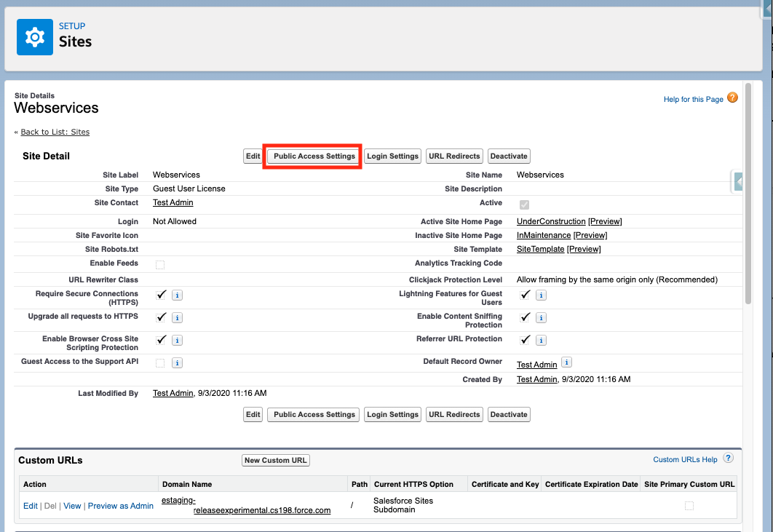Collapse the side panel arrow near Site Name
This screenshot has width=773, height=532.
click(x=739, y=180)
